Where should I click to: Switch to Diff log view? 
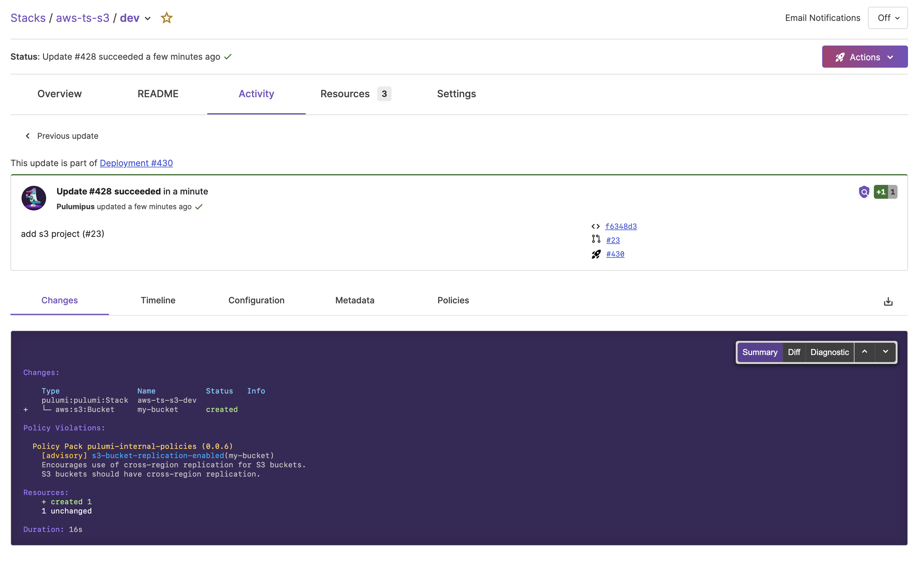coord(794,352)
